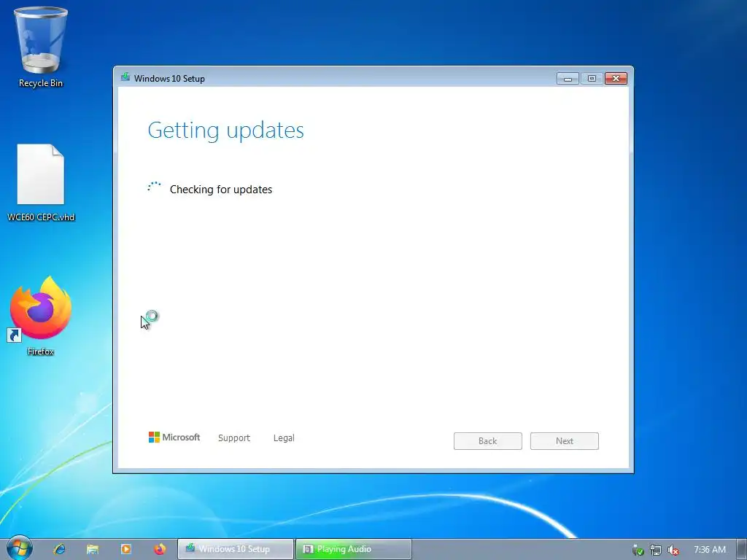
Task: Click the muted volume tray icon
Action: tap(673, 550)
